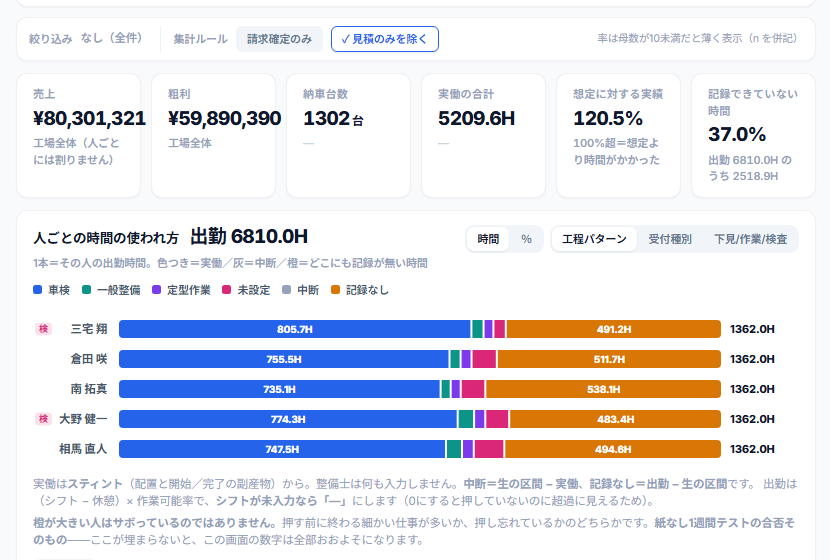Click the 記録なし orange legend swatch

pyautogui.click(x=335, y=290)
